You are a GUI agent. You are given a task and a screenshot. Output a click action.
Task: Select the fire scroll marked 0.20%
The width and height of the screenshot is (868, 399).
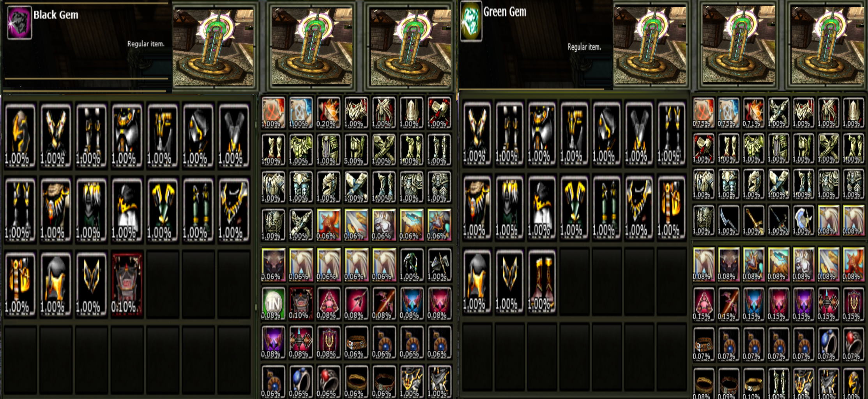[x=328, y=113]
